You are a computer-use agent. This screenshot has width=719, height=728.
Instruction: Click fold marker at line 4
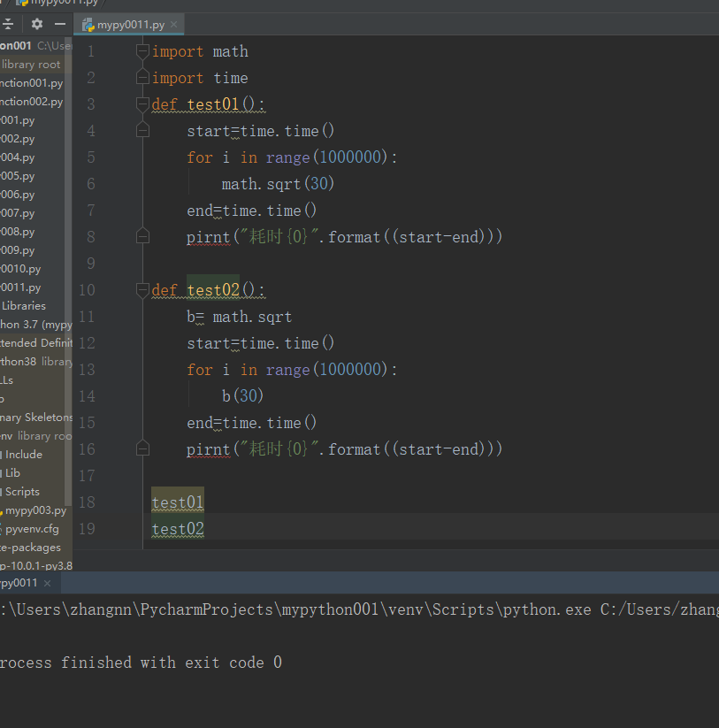click(x=142, y=130)
